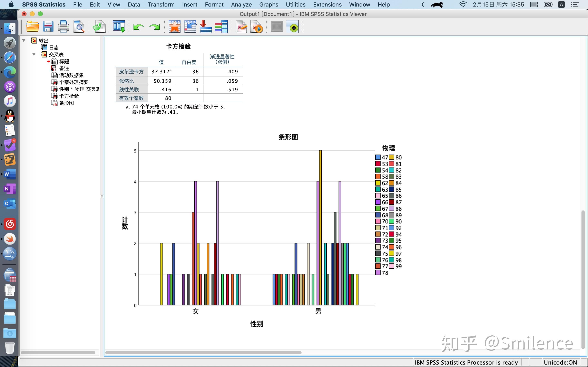Undo the last action
Viewport: 588px width, 367px height.
[x=138, y=27]
